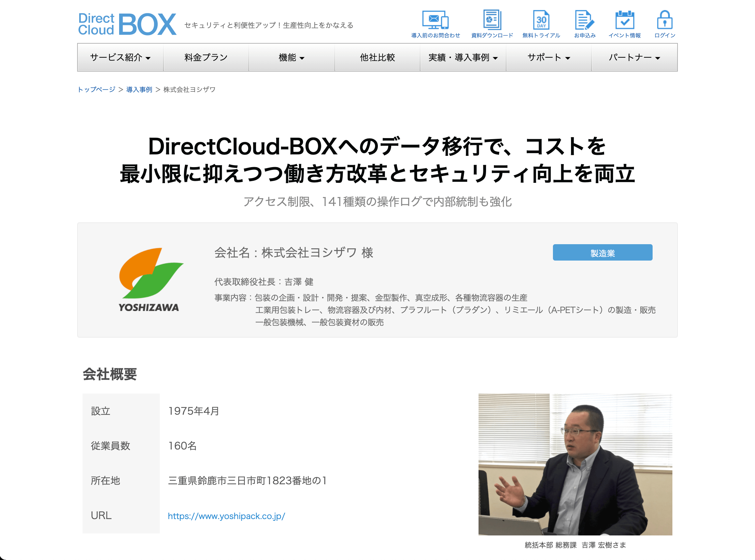This screenshot has width=755, height=560.
Task: Expand the サポート dropdown menu
Action: [x=549, y=57]
